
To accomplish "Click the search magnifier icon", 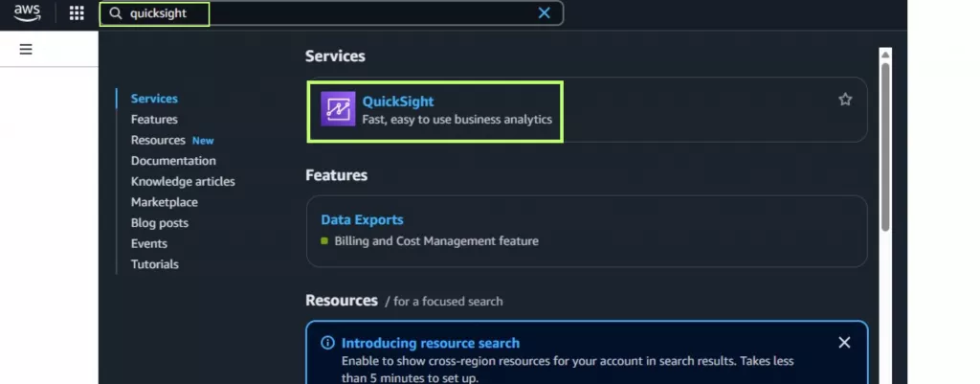I will 116,13.
